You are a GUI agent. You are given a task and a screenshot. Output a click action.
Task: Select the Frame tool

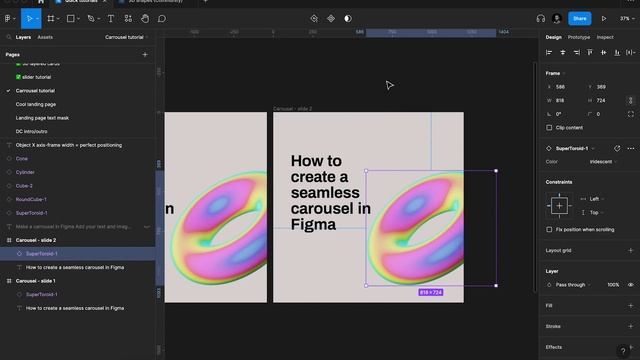click(x=51, y=18)
